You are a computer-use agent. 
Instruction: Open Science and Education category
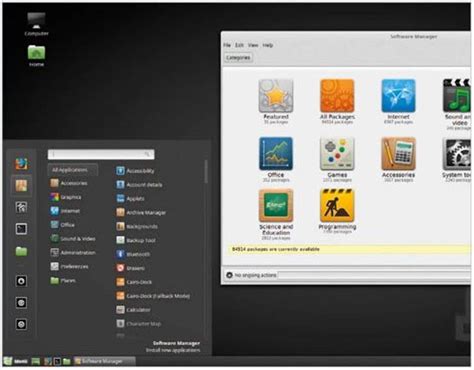click(276, 214)
